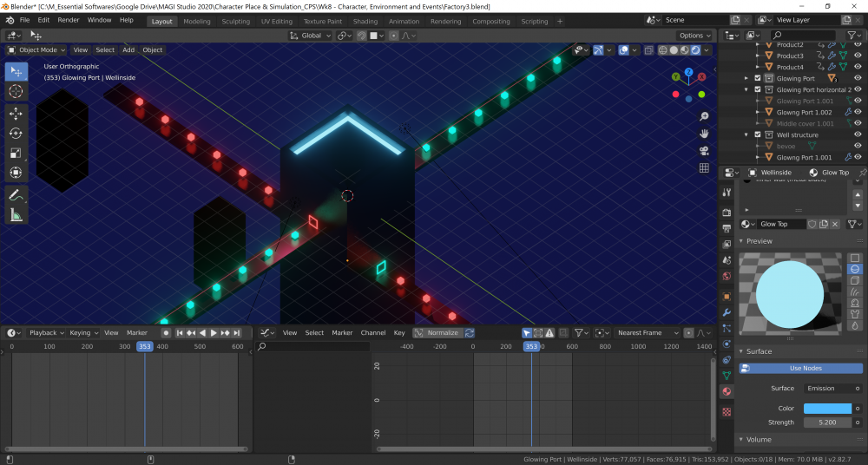Uncheck the Well structure collection checkbox
This screenshot has height=465, width=868.
[x=758, y=134]
